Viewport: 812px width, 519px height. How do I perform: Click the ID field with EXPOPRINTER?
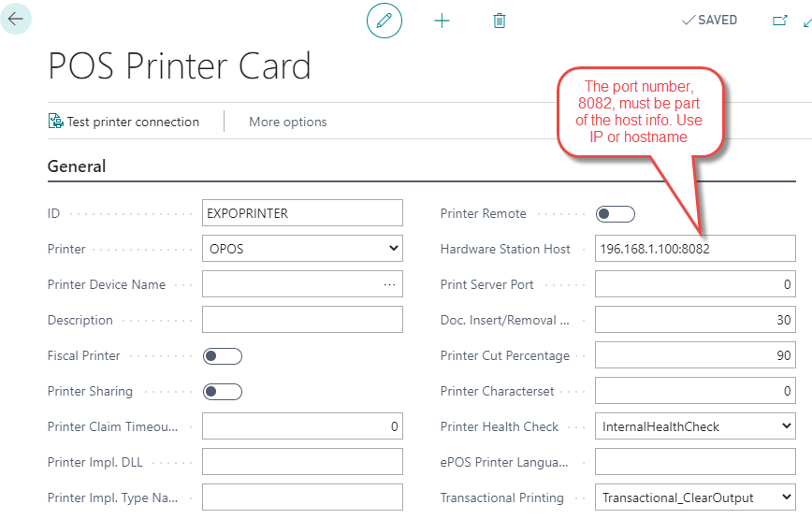coord(302,213)
